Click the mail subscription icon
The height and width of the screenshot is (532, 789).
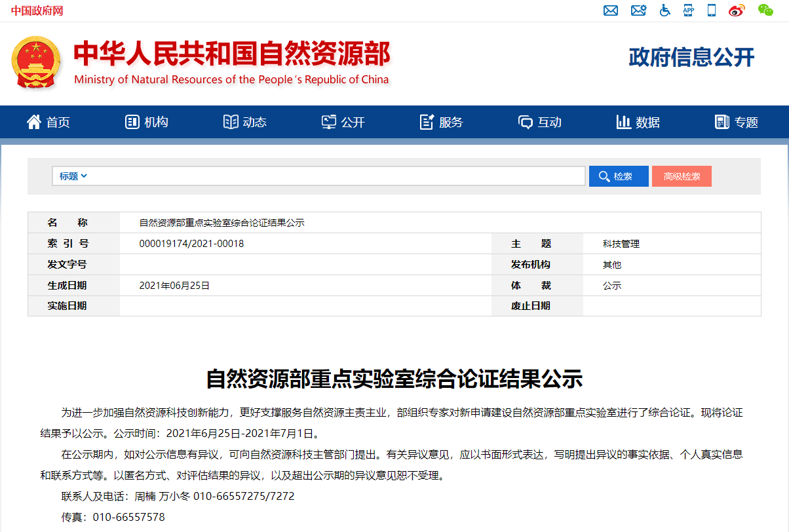638,10
